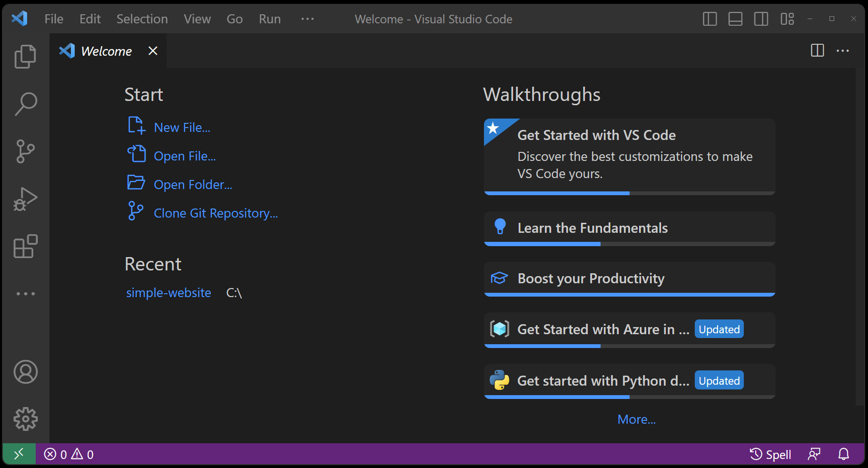Open Source Control view
868x468 pixels.
(25, 151)
